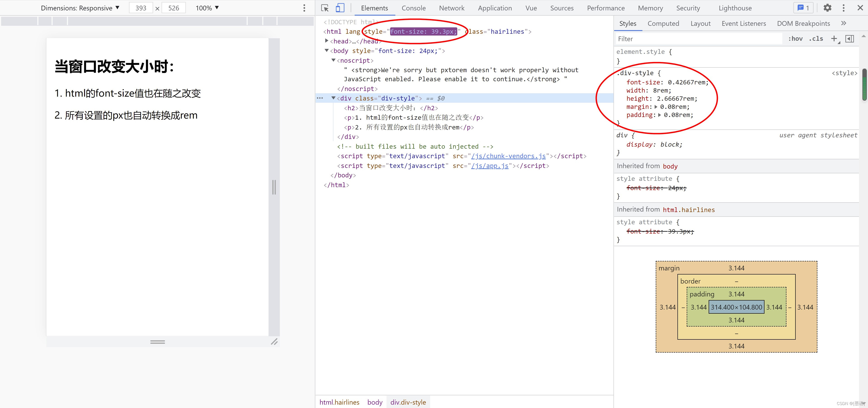
Task: Select the Elements tab
Action: [374, 8]
